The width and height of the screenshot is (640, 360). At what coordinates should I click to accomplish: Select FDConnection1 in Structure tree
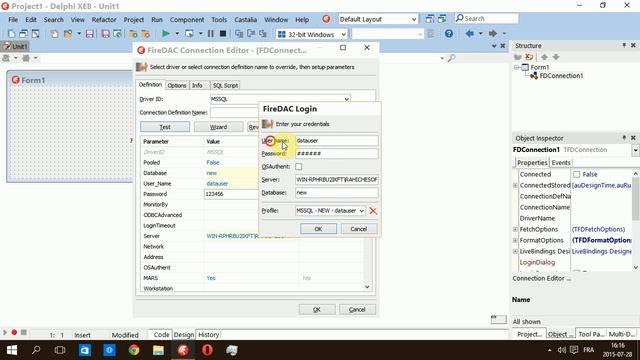[561, 76]
